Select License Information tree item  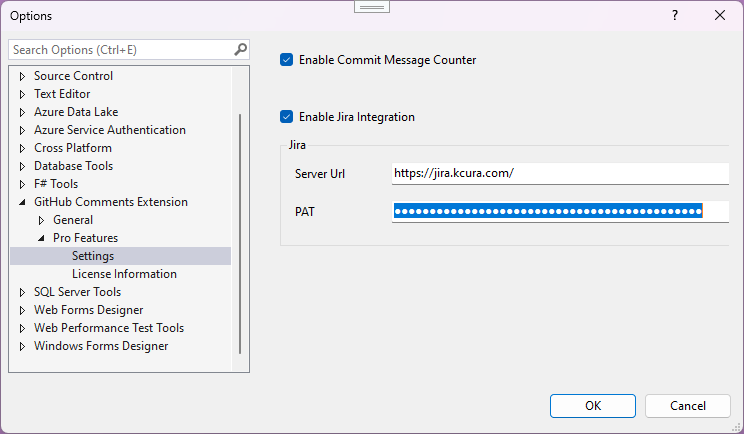pyautogui.click(x=124, y=274)
